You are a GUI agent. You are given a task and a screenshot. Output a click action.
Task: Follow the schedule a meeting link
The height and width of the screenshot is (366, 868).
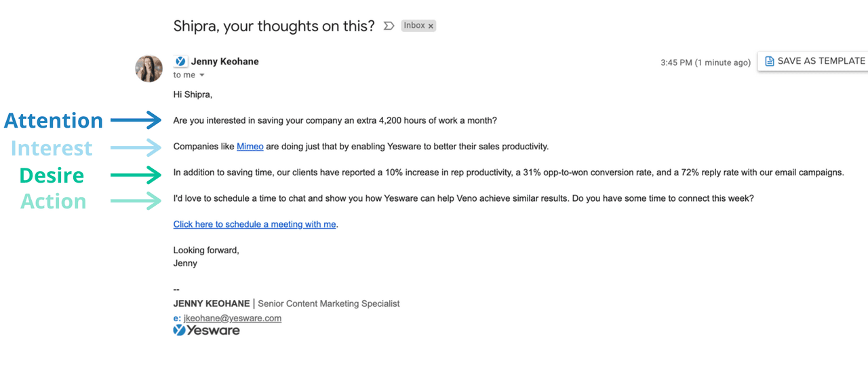(x=254, y=224)
